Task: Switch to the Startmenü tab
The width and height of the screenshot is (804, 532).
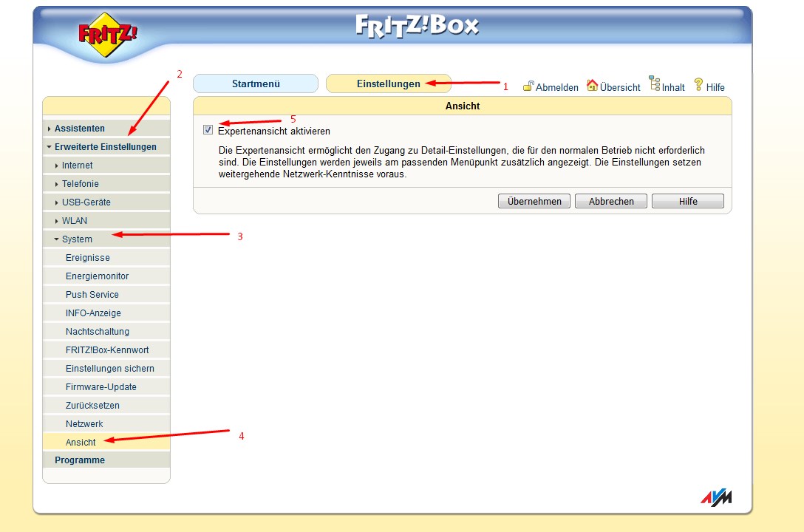Action: coord(256,83)
